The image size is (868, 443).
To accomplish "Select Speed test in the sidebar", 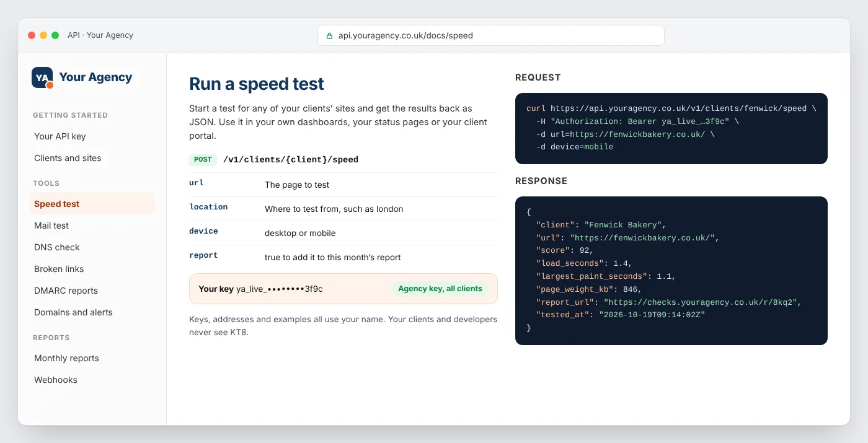I will coord(92,204).
